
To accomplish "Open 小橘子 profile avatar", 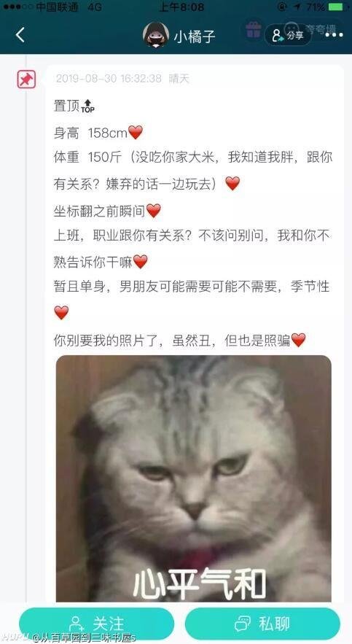I will pos(155,34).
